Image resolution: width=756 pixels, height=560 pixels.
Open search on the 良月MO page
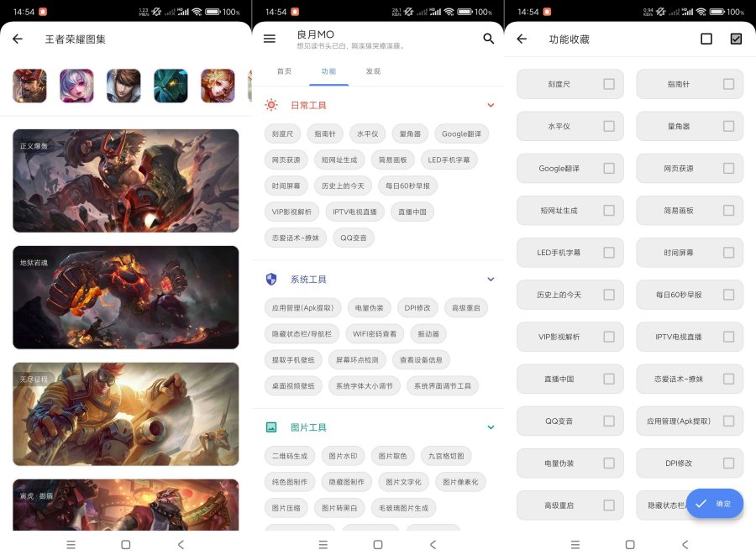[x=489, y=39]
